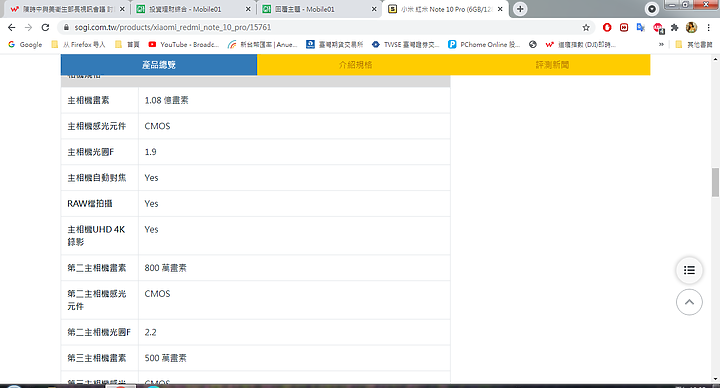The image size is (720, 388).
Task: Click the RAW檔拍攝 label
Action: (90, 203)
